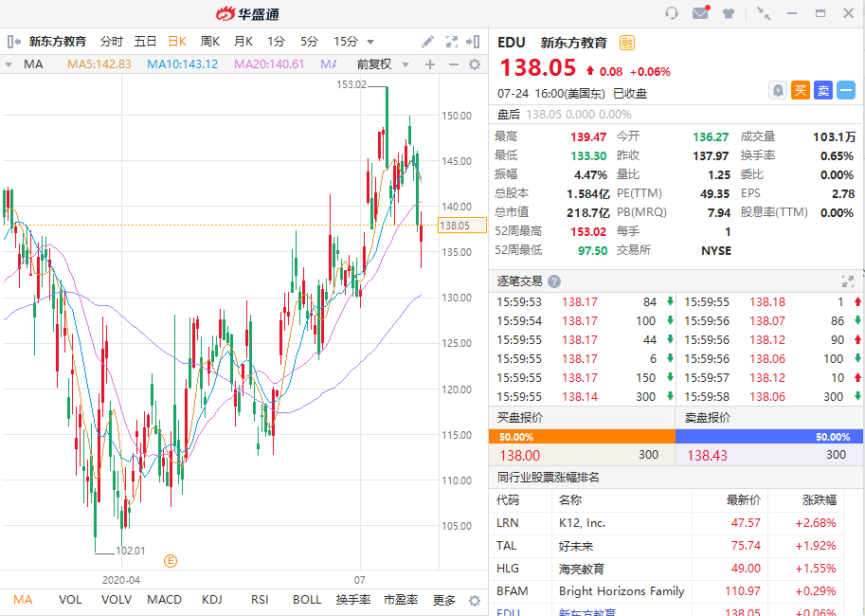Zoom in chart with plus icon
The width and height of the screenshot is (865, 616).
[x=430, y=64]
